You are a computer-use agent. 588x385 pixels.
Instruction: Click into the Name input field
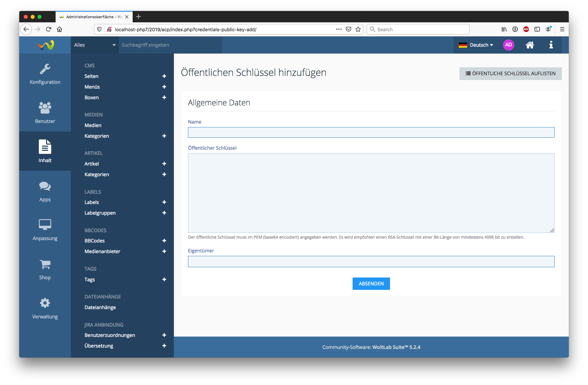371,133
